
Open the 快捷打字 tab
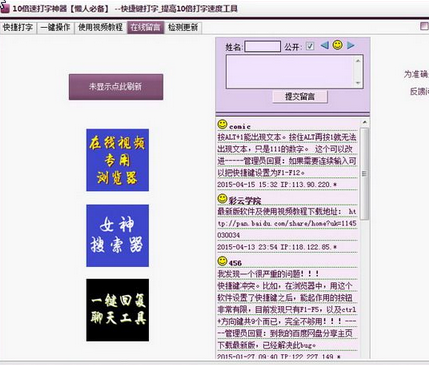point(18,27)
